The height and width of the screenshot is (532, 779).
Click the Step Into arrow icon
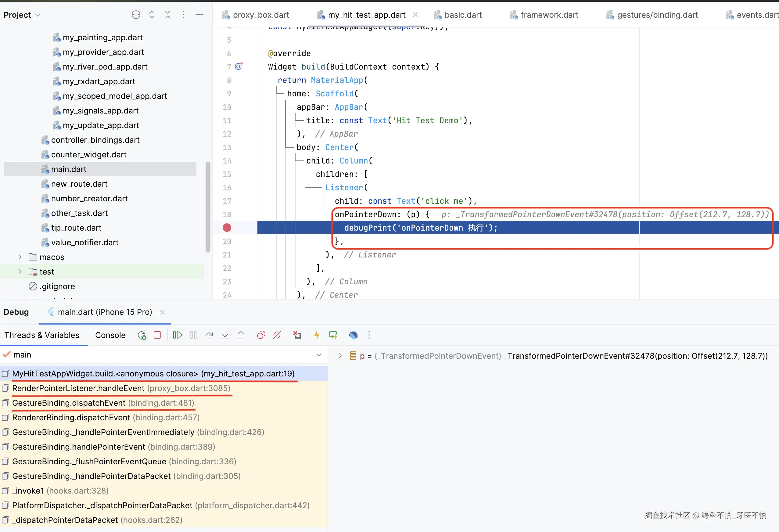225,335
